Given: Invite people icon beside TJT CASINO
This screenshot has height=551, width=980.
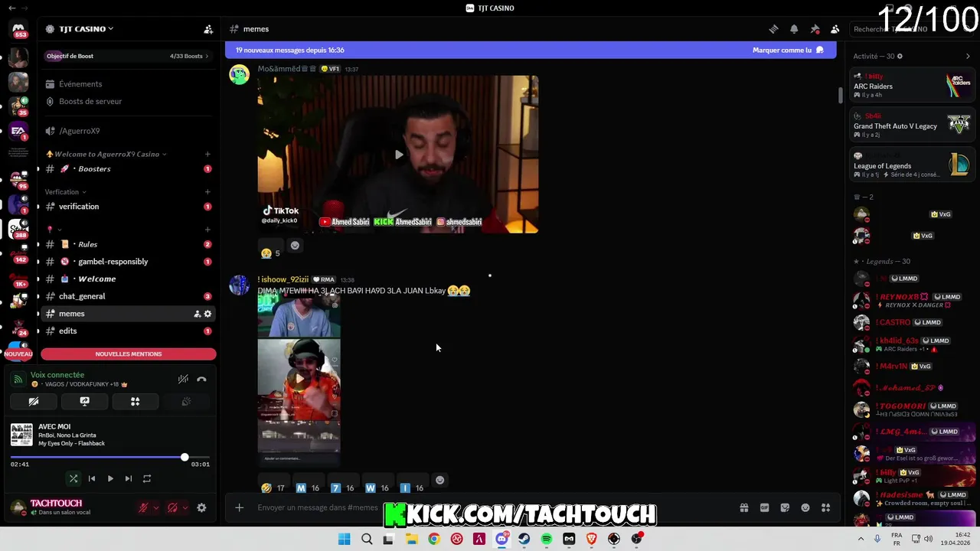Looking at the screenshot, I should (208, 29).
